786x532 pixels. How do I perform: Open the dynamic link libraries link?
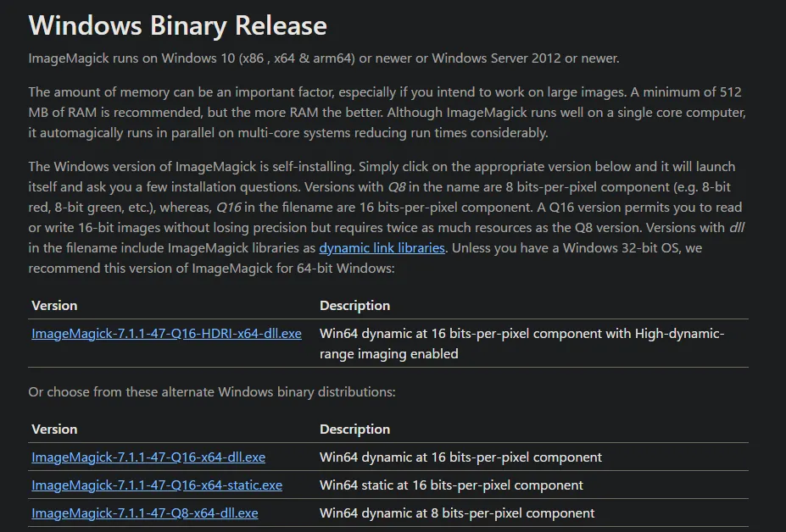(382, 248)
